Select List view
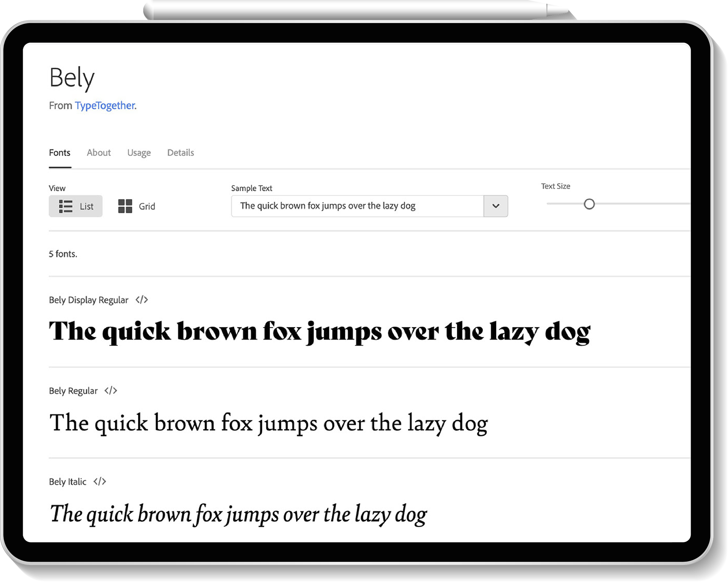The image size is (728, 582). pos(75,206)
